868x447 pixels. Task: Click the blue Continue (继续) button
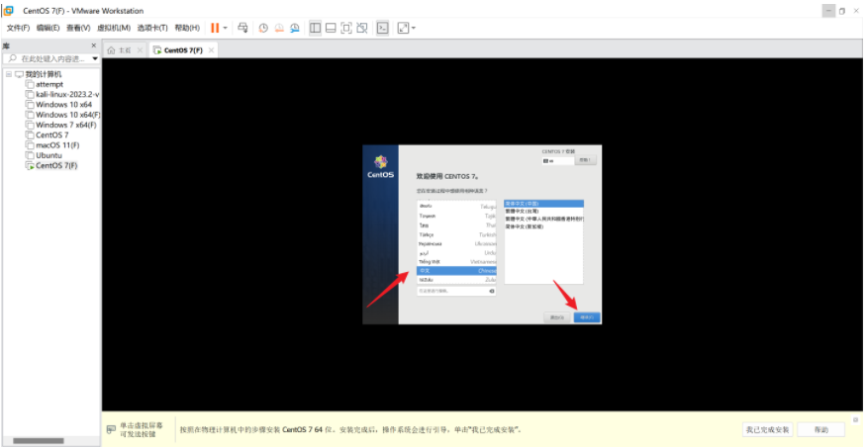coord(587,317)
